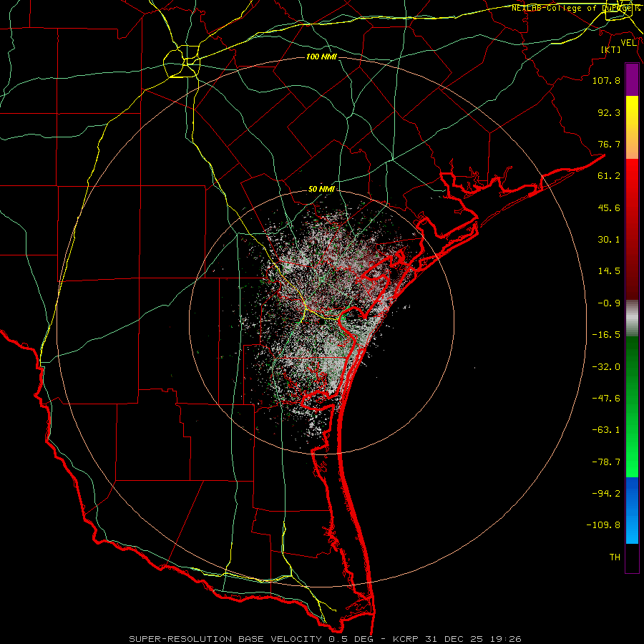
Task: Select the -109.8 velocity scale value
Action: 603,525
